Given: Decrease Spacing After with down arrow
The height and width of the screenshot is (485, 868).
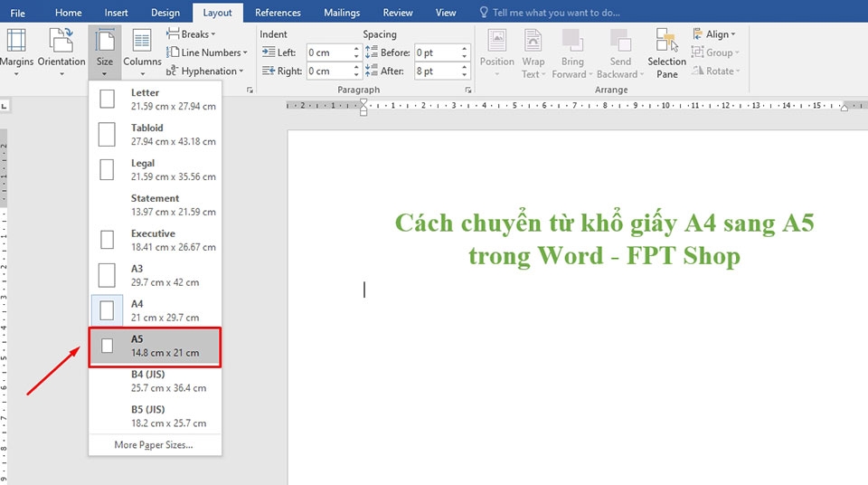Looking at the screenshot, I should point(465,74).
